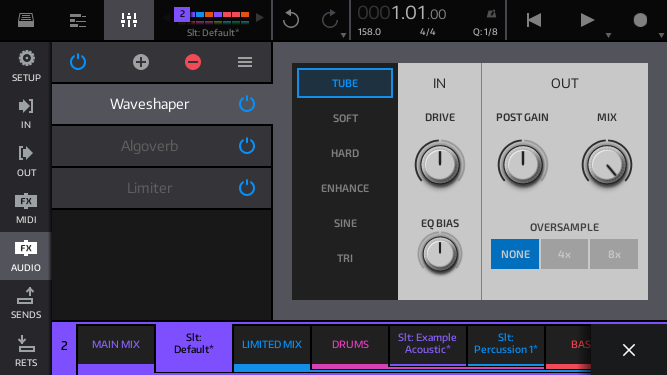667x375 pixels.
Task: Select the DRUMS track tab
Action: point(350,344)
